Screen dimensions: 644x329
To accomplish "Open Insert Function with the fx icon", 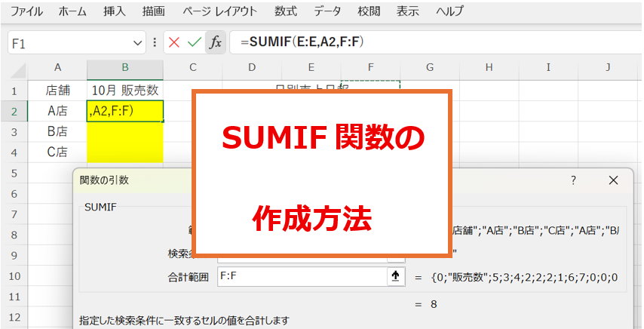I will coord(215,42).
